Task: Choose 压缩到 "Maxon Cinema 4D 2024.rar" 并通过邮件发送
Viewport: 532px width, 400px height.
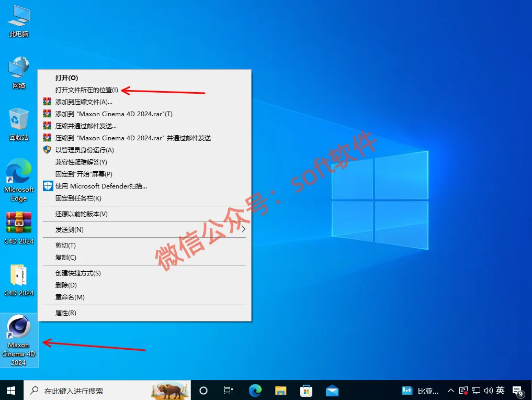Action: (144, 138)
